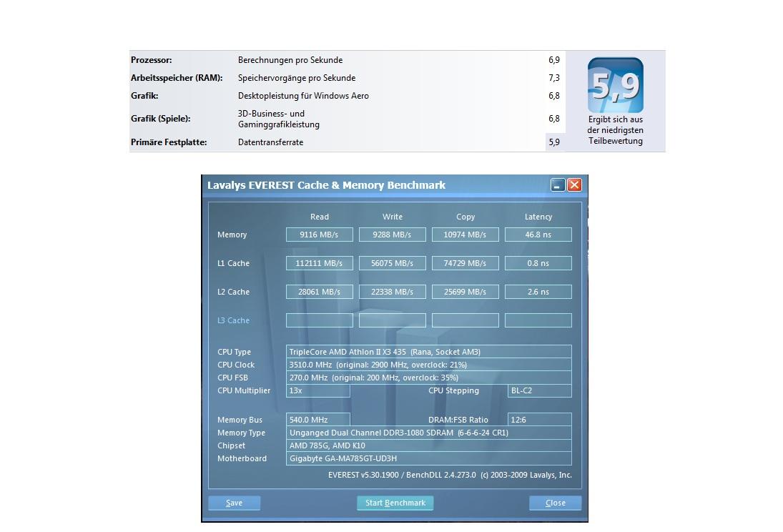Click the CPU Type field with Athlon II X3 435
This screenshot has width=783, height=532.
[x=428, y=352]
